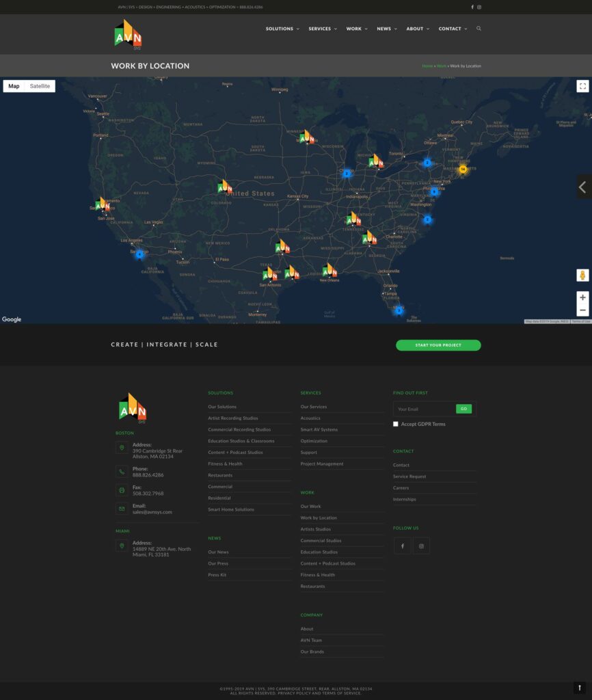Viewport: 592px width, 700px height.
Task: Expand the Solutions dropdown menu
Action: pos(282,29)
